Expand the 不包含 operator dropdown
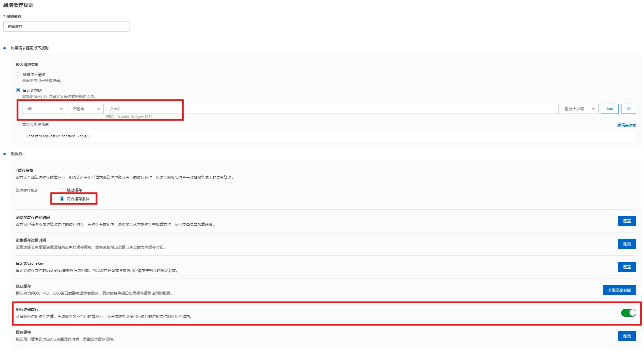Screen dimensions: 644x352 86,109
